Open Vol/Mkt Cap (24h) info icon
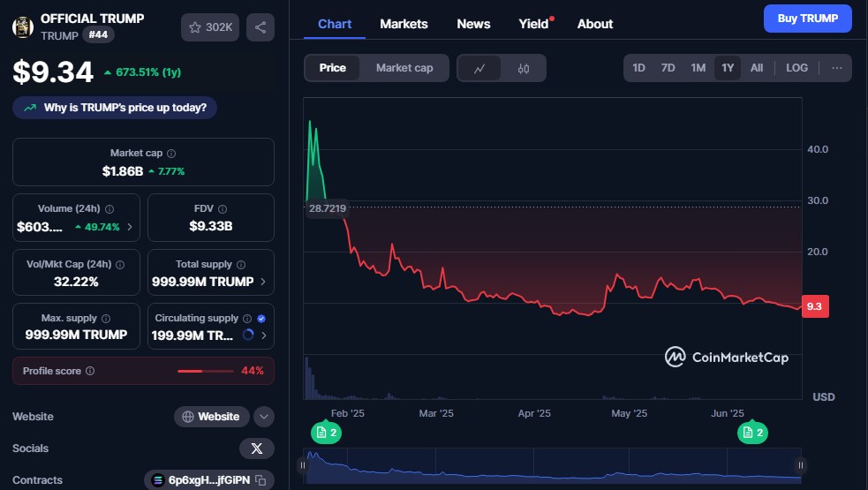This screenshot has width=868, height=490. coord(120,265)
